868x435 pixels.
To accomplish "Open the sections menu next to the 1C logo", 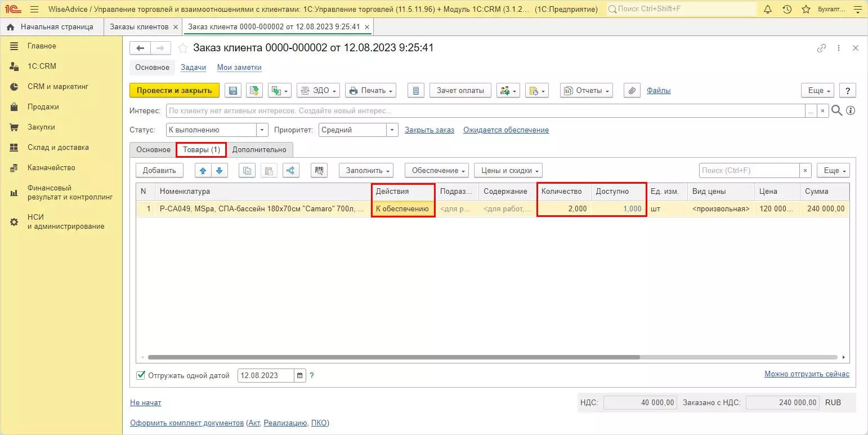I will pos(34,9).
